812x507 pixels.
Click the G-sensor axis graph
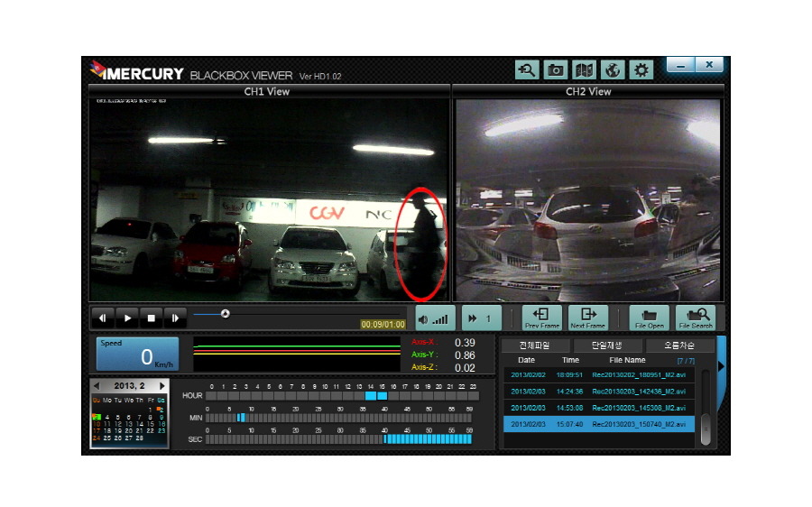pyautogui.click(x=297, y=354)
